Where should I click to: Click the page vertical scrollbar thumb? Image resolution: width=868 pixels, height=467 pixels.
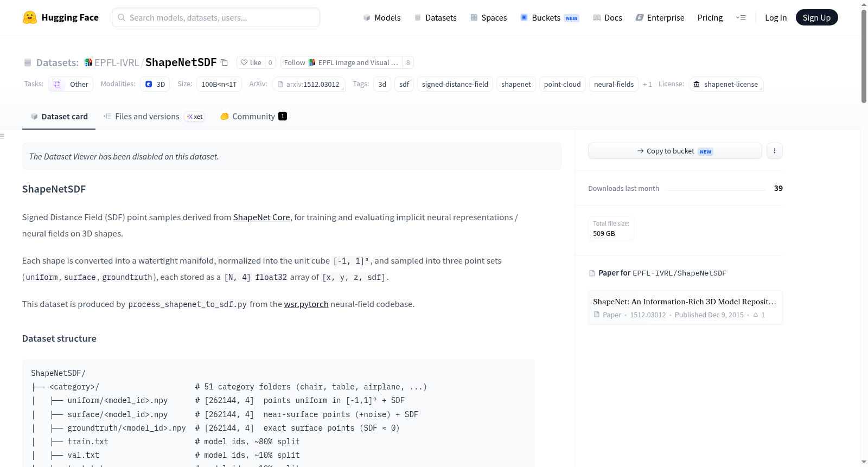[864, 56]
